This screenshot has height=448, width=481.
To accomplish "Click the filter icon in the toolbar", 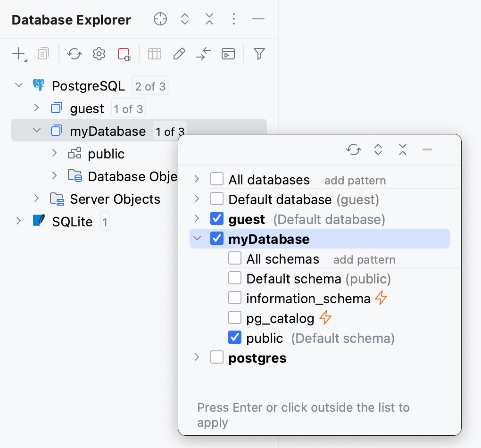I will [259, 54].
